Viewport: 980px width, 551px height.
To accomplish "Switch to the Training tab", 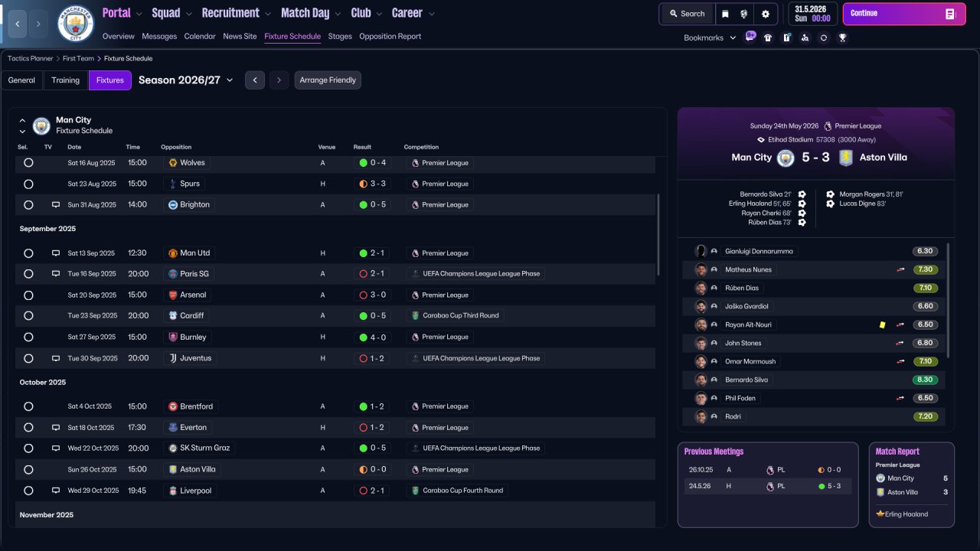I will 66,80.
